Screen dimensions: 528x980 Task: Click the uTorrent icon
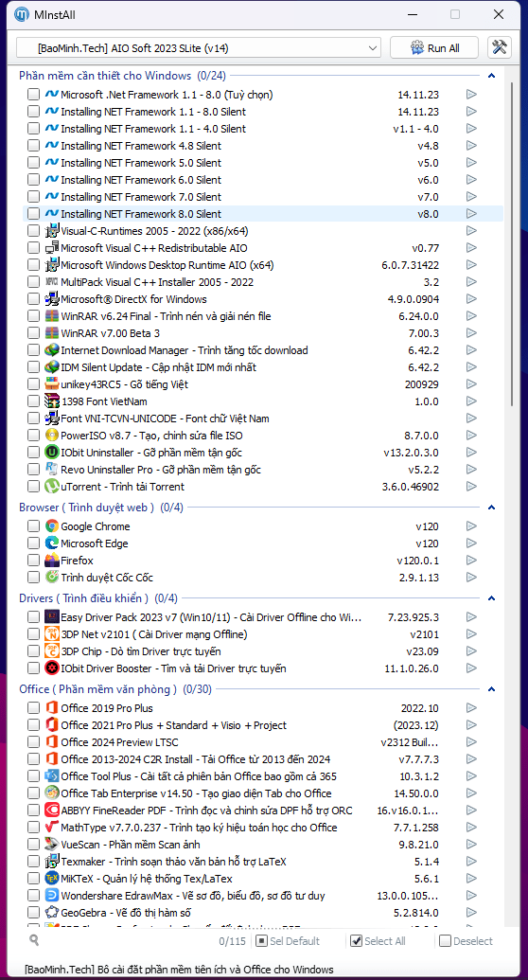click(x=52, y=487)
